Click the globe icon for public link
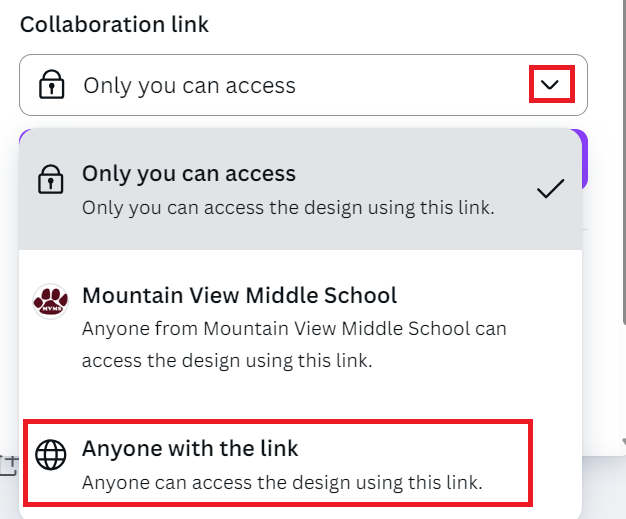This screenshot has height=519, width=626. click(x=51, y=455)
